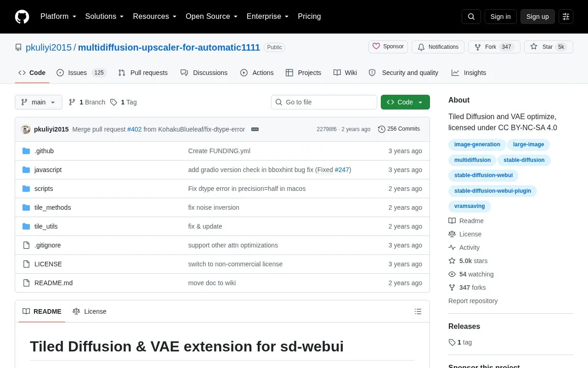
Task: Open the Platform dropdown menu
Action: [58, 17]
